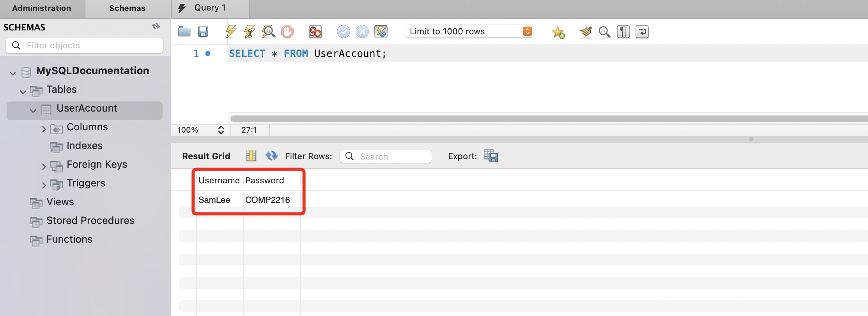Execute the query with the lightning bolt
The height and width of the screenshot is (316, 868).
[x=231, y=32]
